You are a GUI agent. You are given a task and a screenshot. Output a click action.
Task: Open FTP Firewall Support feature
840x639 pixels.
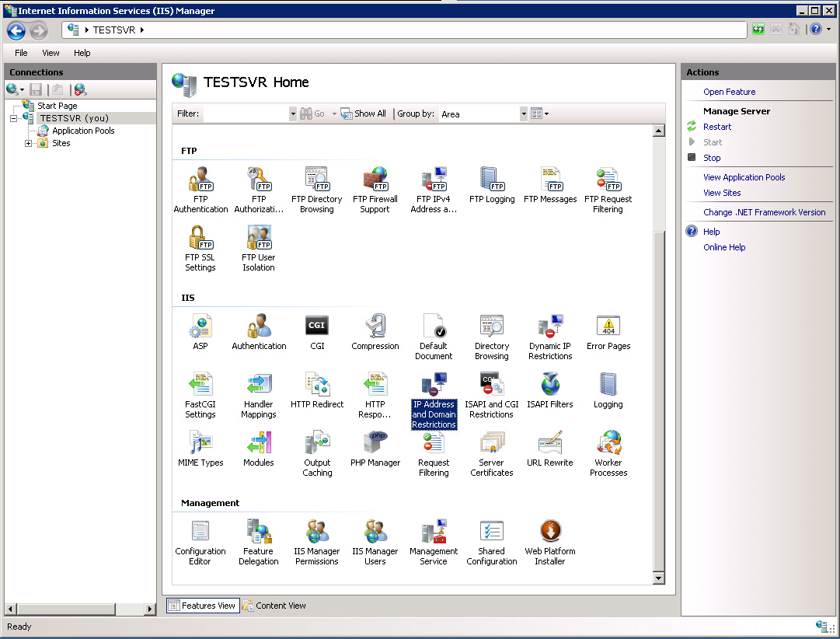(375, 190)
